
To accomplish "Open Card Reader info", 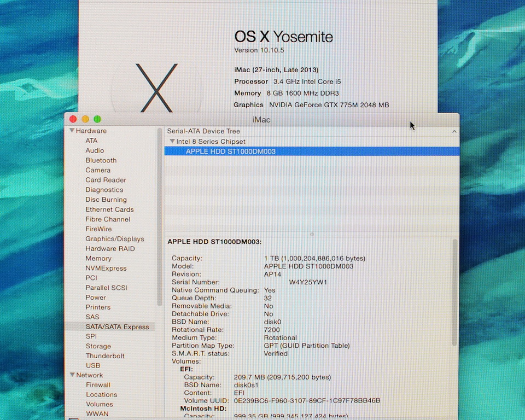I will 106,180.
